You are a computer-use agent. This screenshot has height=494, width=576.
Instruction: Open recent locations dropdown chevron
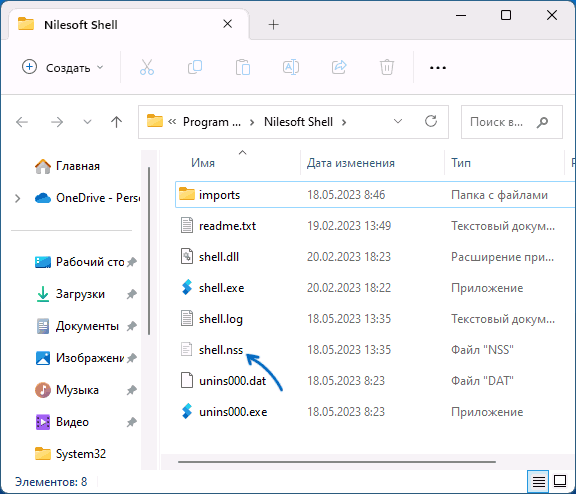coord(87,122)
